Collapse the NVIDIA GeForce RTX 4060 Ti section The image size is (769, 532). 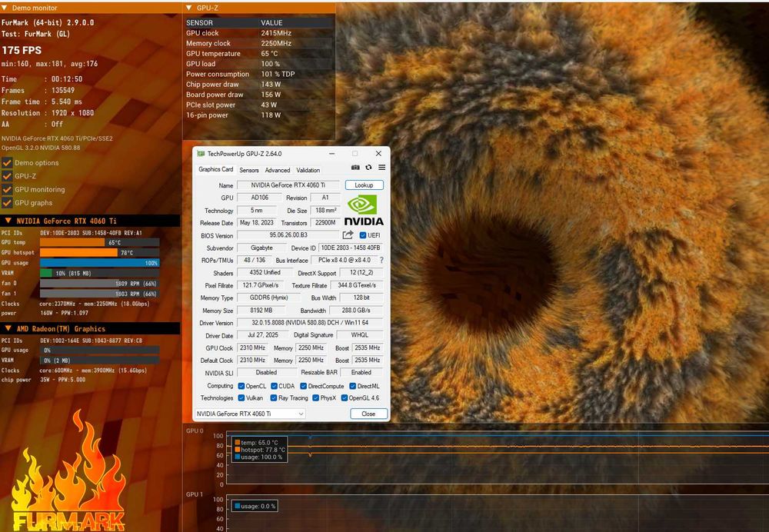click(8, 221)
